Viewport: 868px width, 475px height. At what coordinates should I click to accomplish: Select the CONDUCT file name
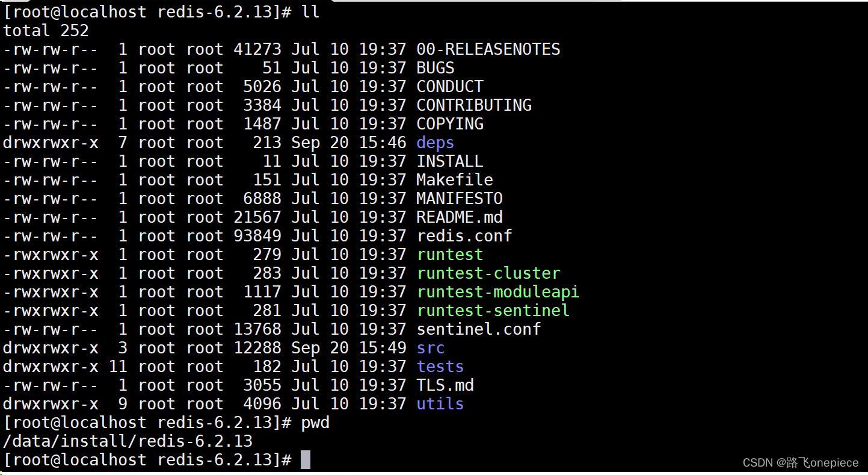(449, 87)
